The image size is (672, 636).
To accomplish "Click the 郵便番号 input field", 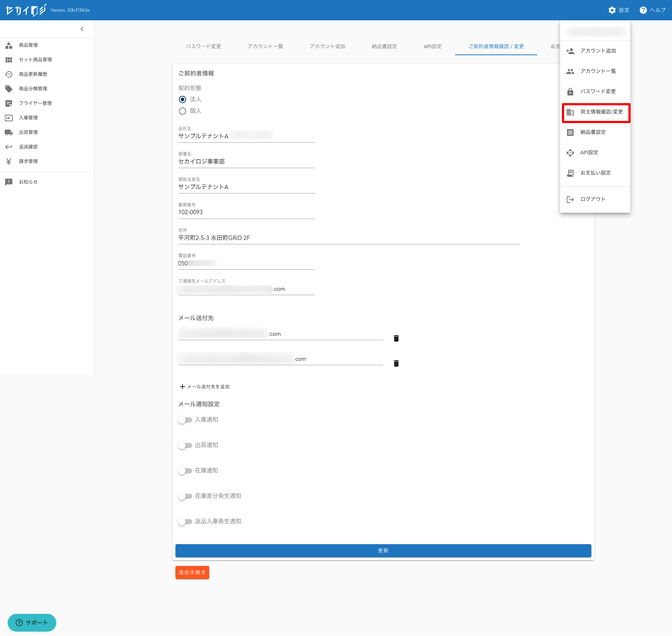I will (246, 212).
